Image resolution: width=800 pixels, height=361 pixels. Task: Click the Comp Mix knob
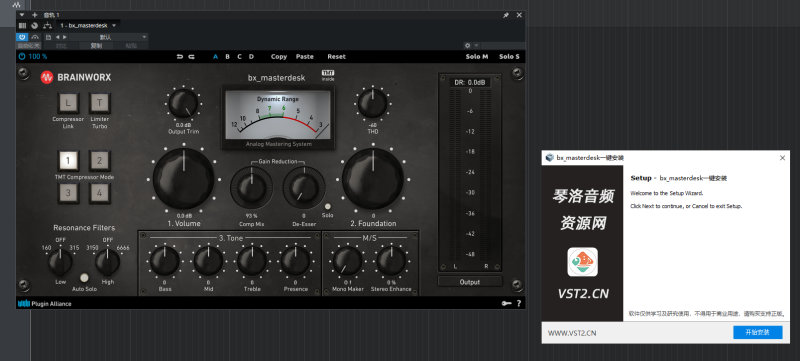(251, 187)
